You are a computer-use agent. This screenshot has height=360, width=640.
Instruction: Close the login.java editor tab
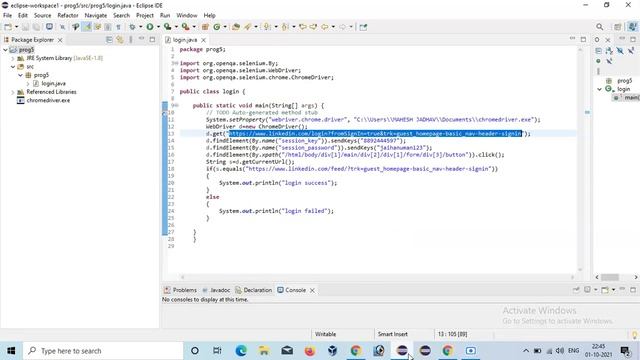[203, 40]
